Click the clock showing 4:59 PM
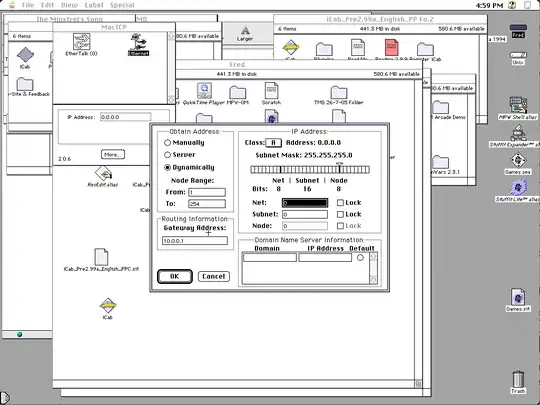The width and height of the screenshot is (540, 405). point(489,5)
